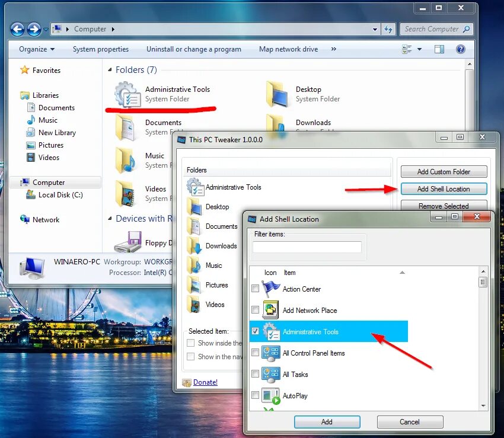Check the All Control Panel Items checkbox
Viewport: 504px width, 438px height.
255,352
